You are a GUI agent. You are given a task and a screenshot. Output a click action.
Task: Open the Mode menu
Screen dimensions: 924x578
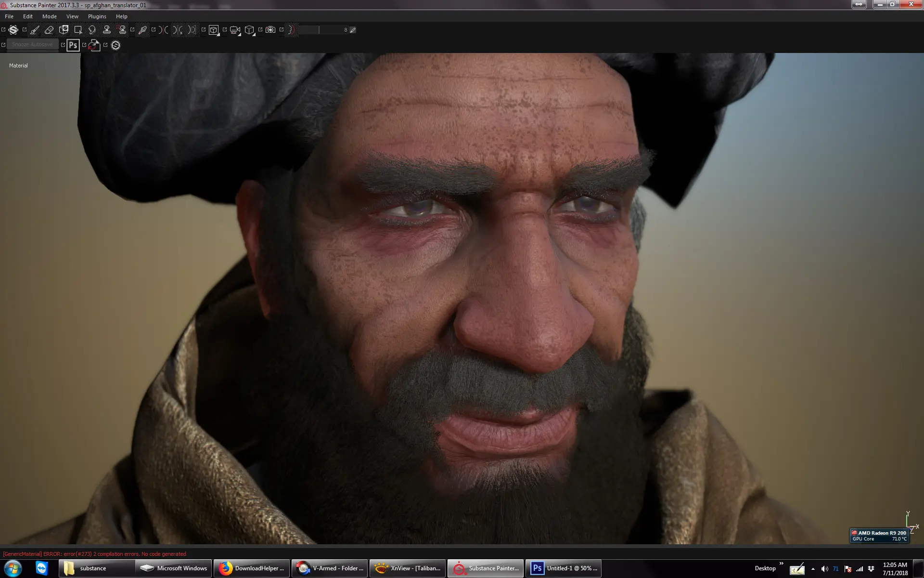tap(49, 16)
